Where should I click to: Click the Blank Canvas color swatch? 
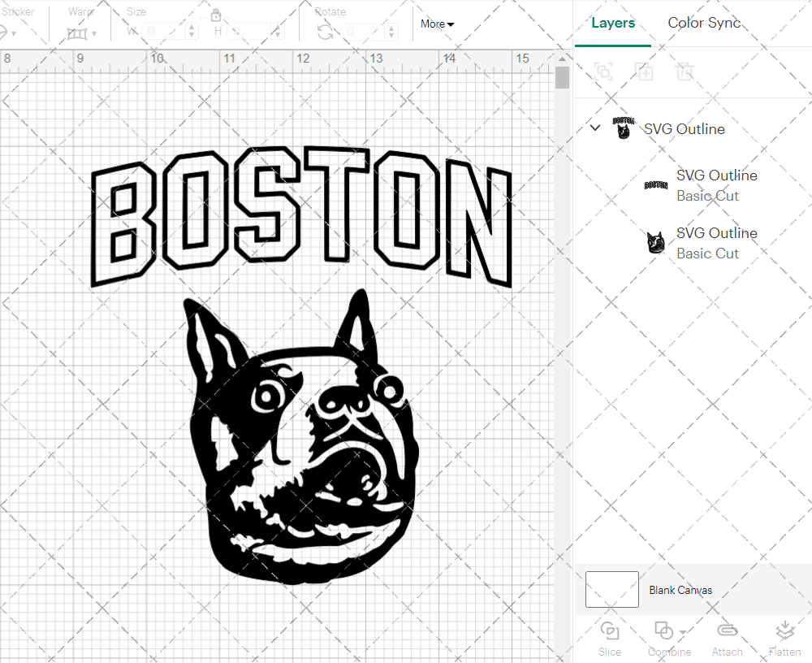[611, 590]
